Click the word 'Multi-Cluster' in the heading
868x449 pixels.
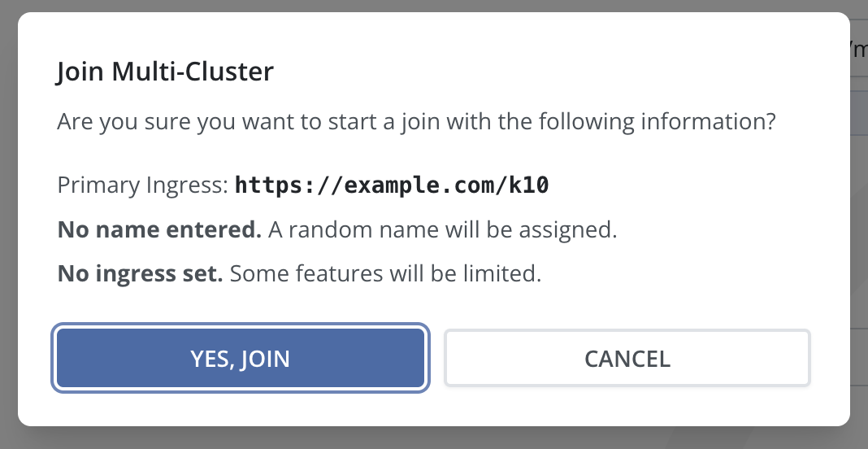coord(193,72)
